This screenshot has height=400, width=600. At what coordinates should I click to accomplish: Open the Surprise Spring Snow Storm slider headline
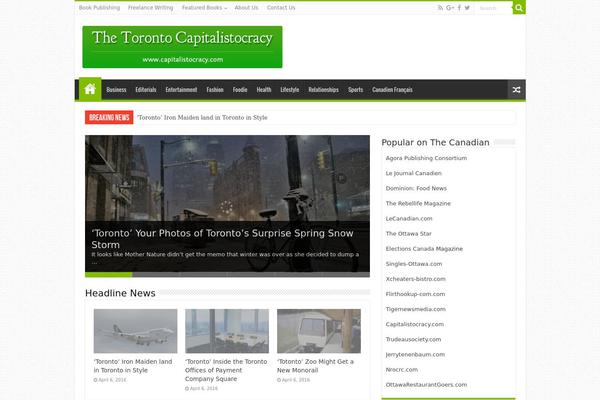coord(222,239)
